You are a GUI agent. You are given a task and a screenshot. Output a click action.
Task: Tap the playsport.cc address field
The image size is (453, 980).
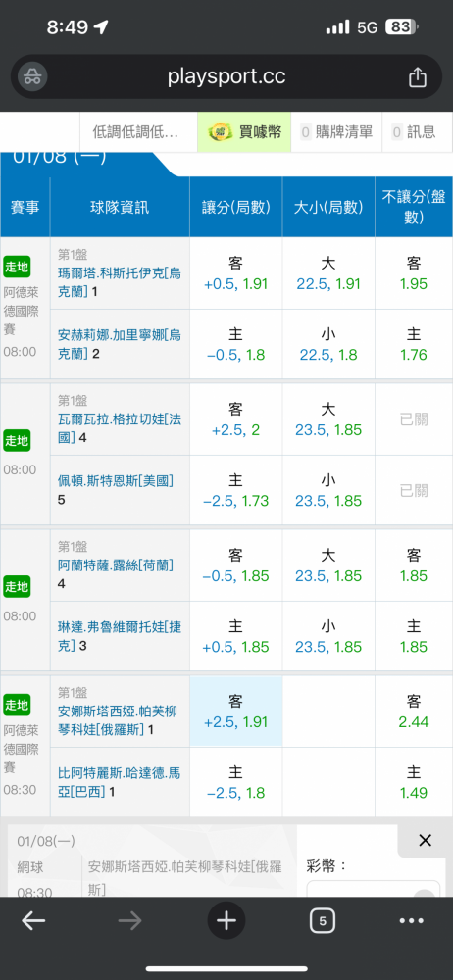click(226, 76)
